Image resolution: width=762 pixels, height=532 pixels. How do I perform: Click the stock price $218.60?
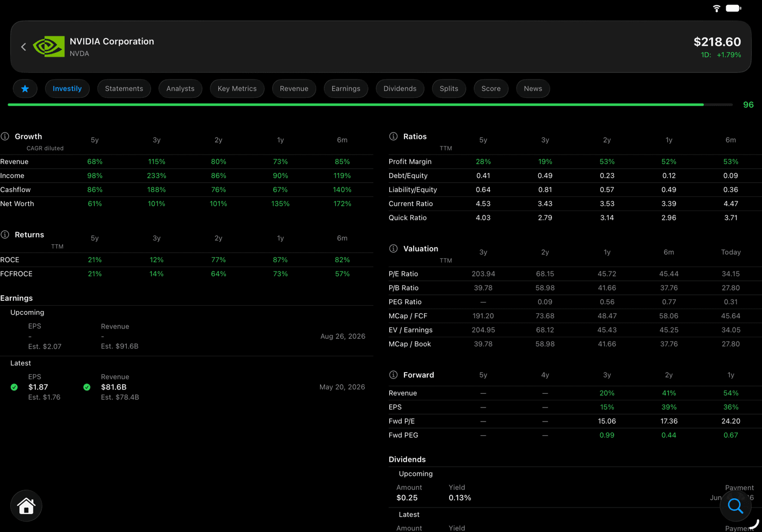pyautogui.click(x=717, y=42)
